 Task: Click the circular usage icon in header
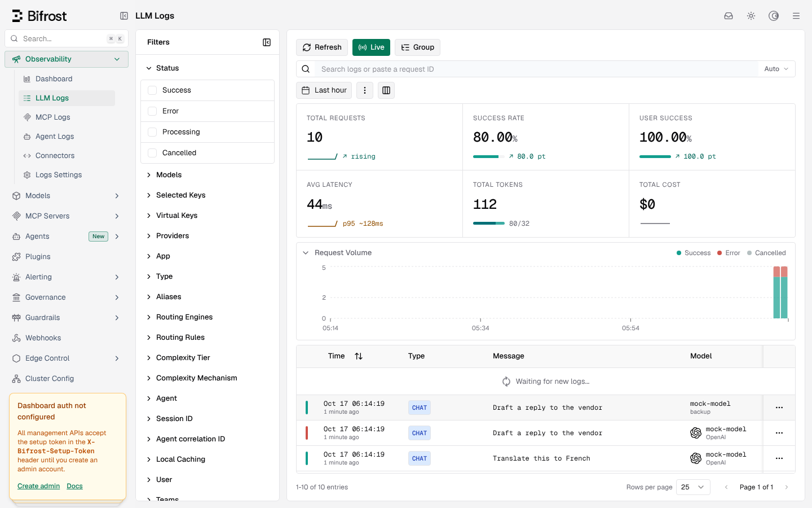pyautogui.click(x=774, y=16)
